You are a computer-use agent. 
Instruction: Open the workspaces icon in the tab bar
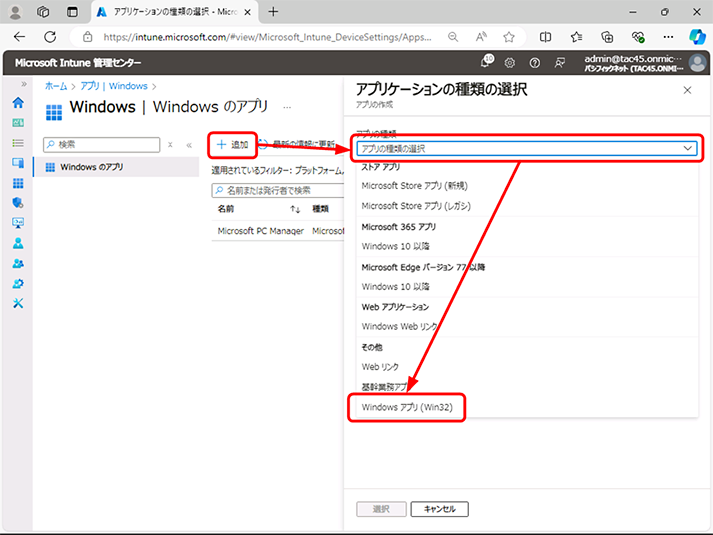(x=43, y=12)
